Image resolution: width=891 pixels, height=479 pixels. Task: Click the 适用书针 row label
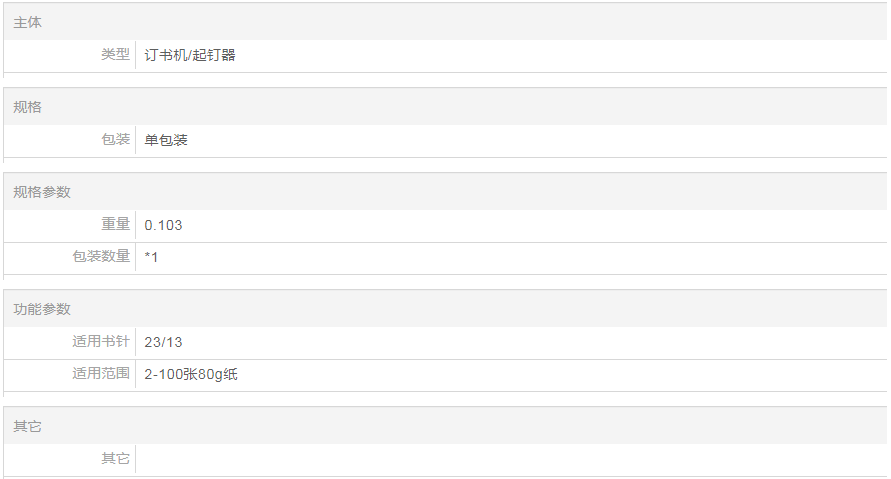101,342
